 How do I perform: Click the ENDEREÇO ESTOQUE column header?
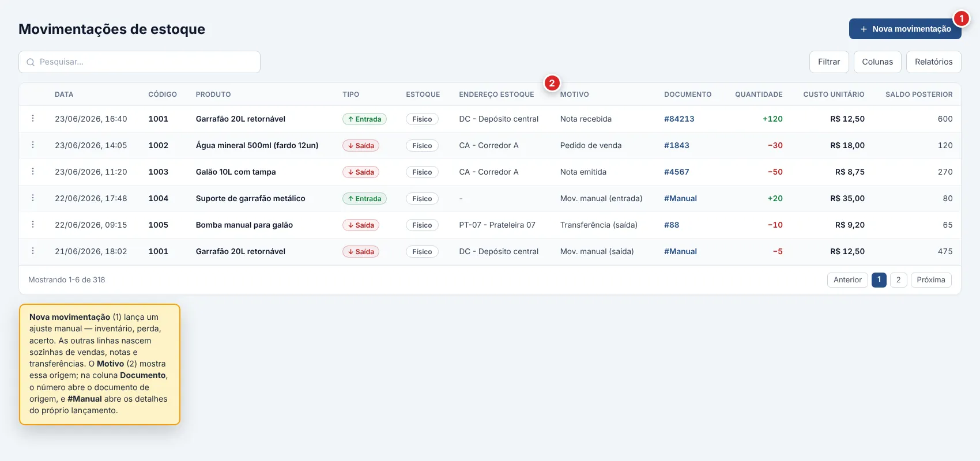[x=496, y=95]
